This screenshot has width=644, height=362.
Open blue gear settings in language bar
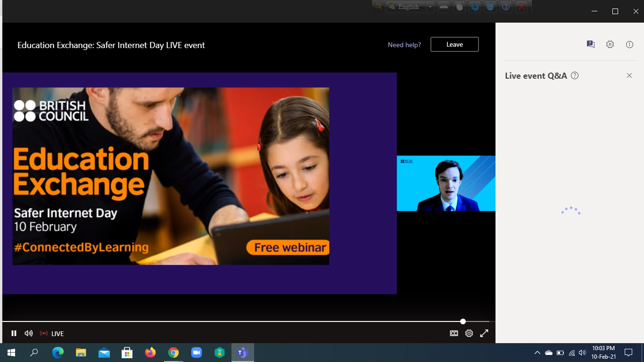[x=475, y=7]
